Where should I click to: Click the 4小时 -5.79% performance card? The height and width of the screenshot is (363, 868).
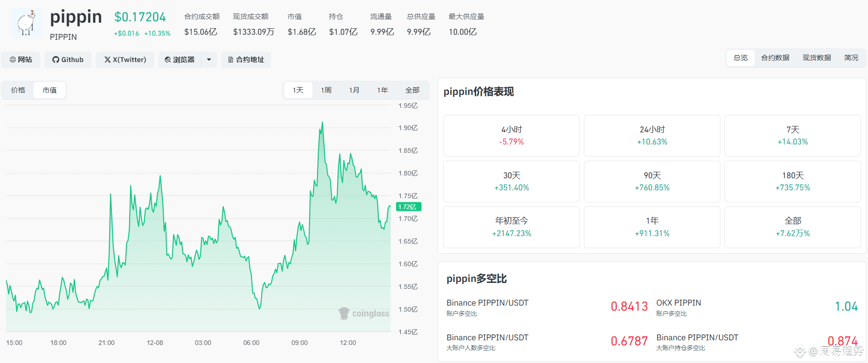(x=511, y=136)
